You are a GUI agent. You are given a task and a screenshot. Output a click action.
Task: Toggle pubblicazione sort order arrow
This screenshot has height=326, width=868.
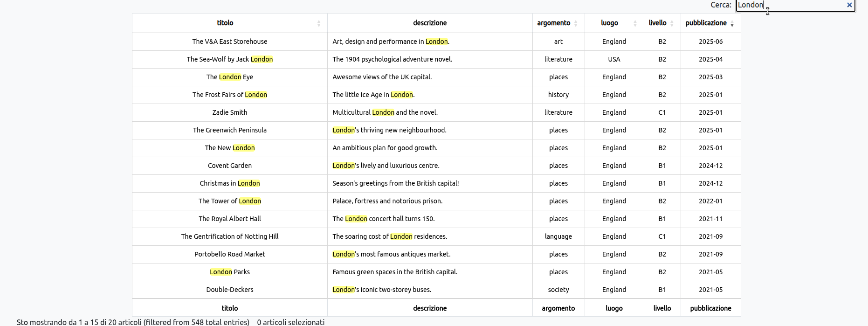(732, 23)
